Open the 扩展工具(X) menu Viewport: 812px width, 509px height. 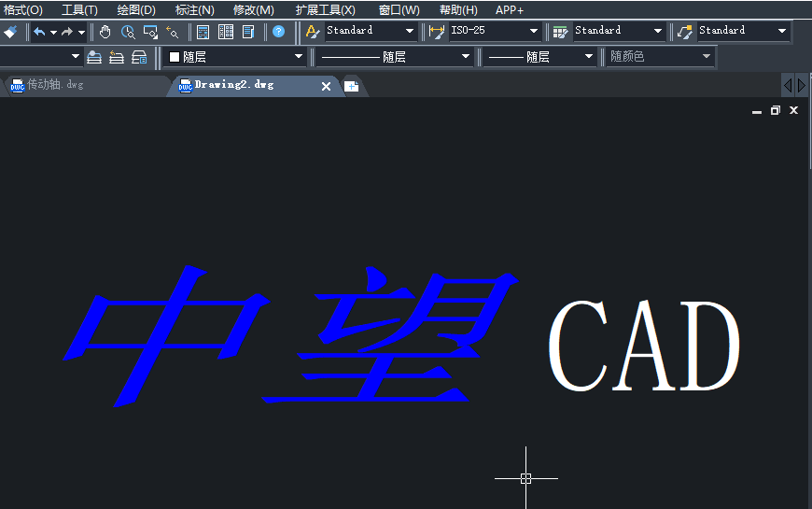325,9
